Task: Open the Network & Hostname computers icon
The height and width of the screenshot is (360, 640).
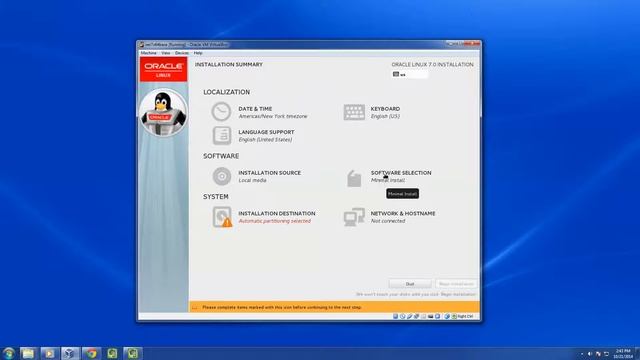Action: coord(354,217)
